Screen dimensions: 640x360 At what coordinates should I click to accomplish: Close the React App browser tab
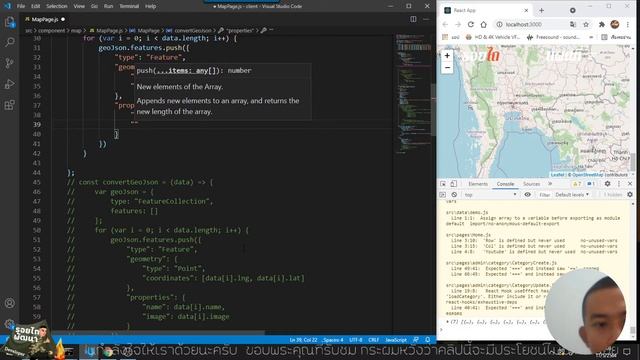point(526,10)
